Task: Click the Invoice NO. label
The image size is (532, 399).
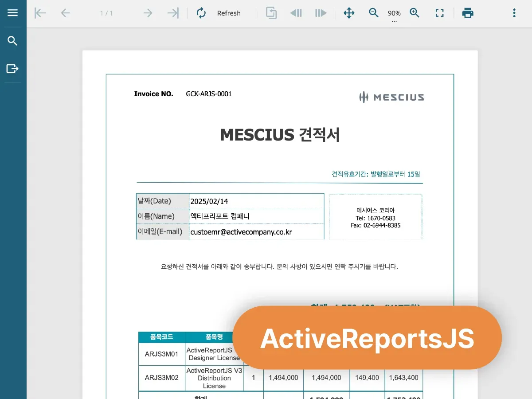Action: pyautogui.click(x=154, y=94)
